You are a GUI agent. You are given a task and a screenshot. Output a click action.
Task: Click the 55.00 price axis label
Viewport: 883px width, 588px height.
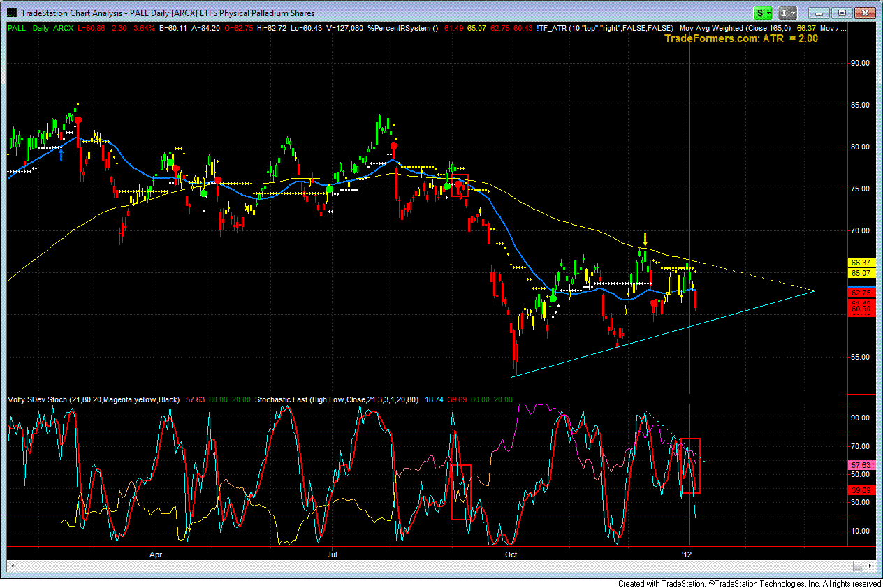pos(859,357)
